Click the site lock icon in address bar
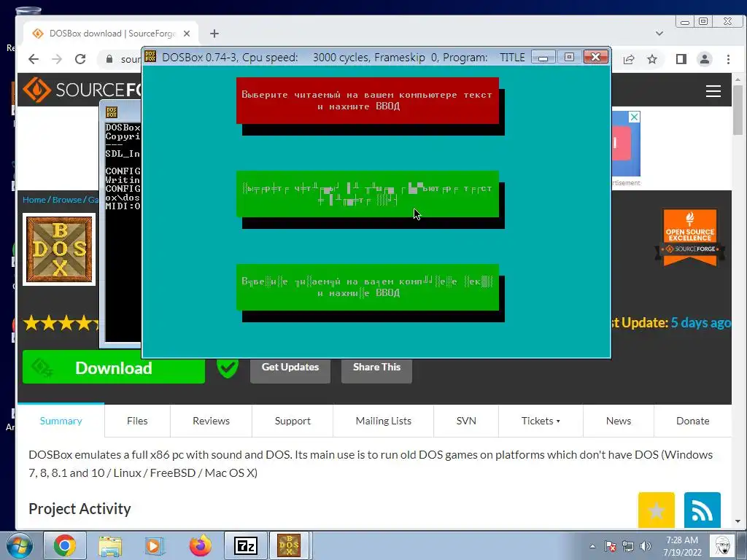The height and width of the screenshot is (560, 747). [x=109, y=59]
